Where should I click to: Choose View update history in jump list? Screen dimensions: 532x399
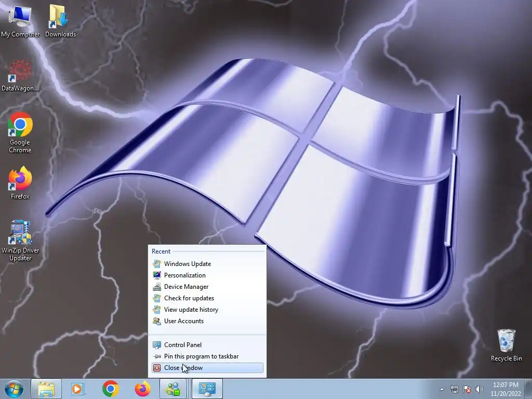(207, 310)
